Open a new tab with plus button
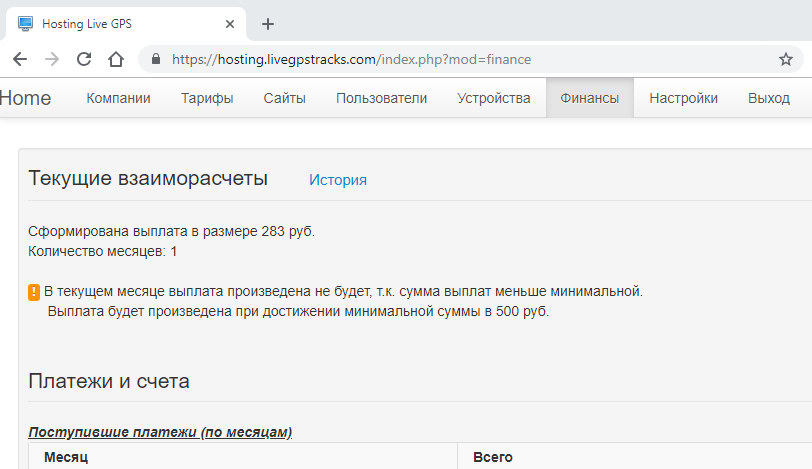 click(x=267, y=24)
